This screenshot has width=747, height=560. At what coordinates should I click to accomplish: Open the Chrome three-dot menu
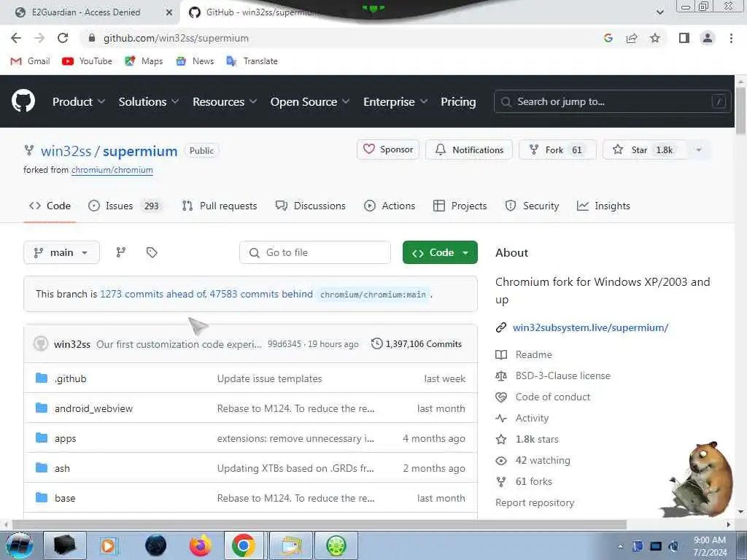pyautogui.click(x=731, y=38)
